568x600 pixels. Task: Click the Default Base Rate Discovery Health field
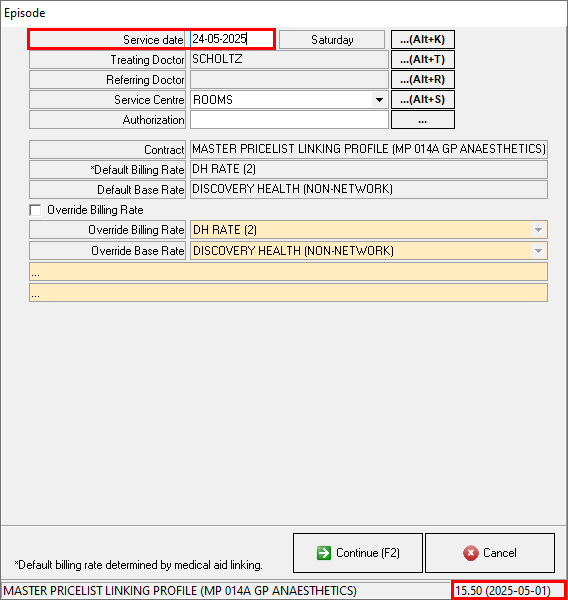click(x=369, y=189)
